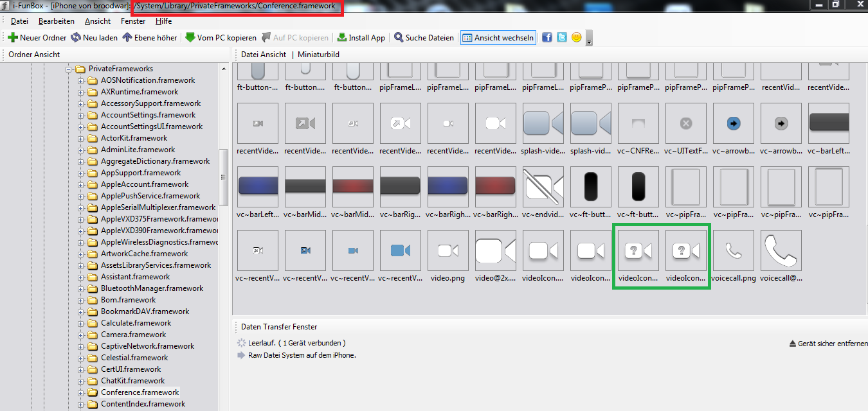Open the Bearbeiten menu

pyautogui.click(x=57, y=21)
